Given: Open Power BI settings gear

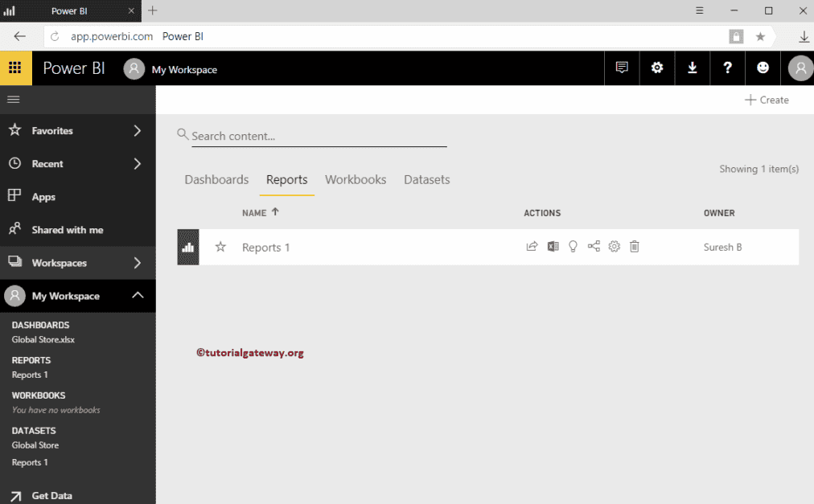Looking at the screenshot, I should tap(656, 68).
